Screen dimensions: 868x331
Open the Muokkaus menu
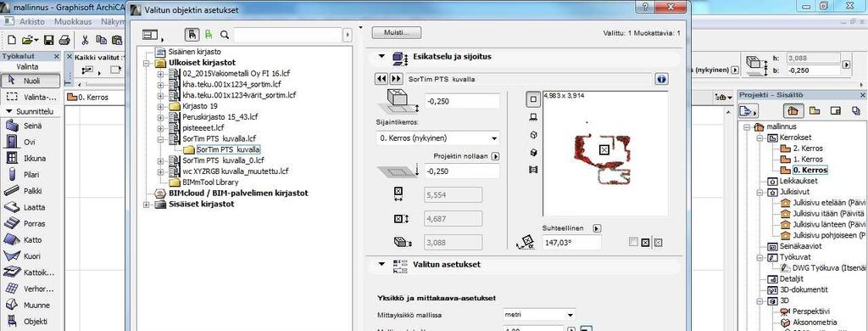[73, 21]
